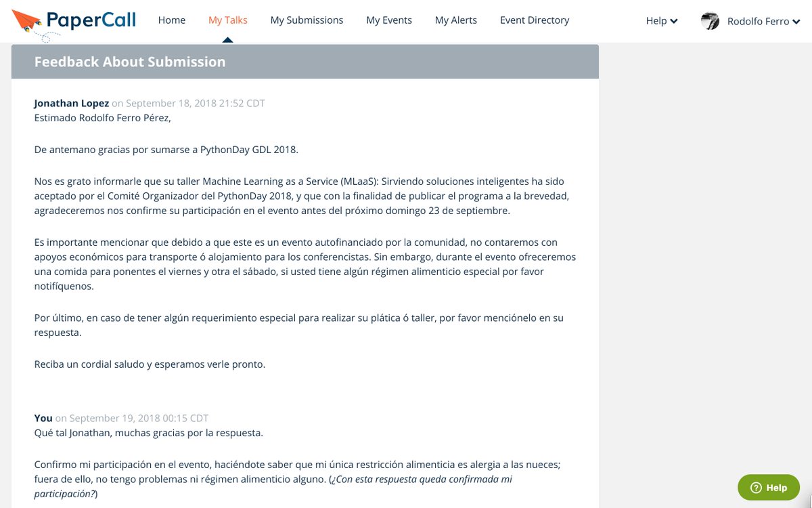Navigate to My Events
Image resolution: width=812 pixels, height=508 pixels.
pos(389,20)
